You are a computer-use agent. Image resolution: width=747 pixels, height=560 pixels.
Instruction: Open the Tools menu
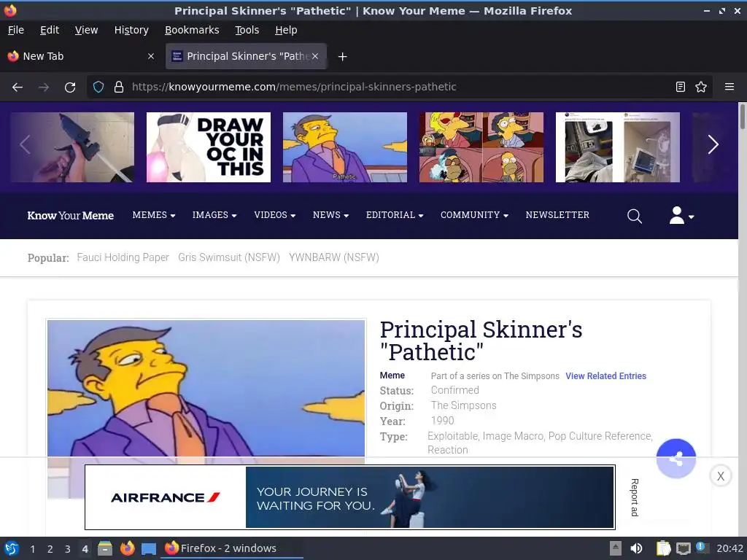247,30
